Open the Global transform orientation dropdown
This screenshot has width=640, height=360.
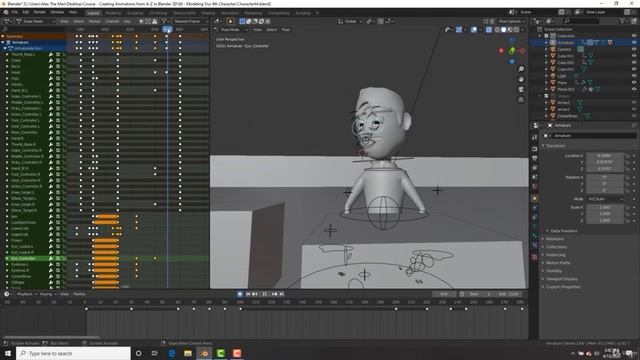pyautogui.click(x=350, y=21)
